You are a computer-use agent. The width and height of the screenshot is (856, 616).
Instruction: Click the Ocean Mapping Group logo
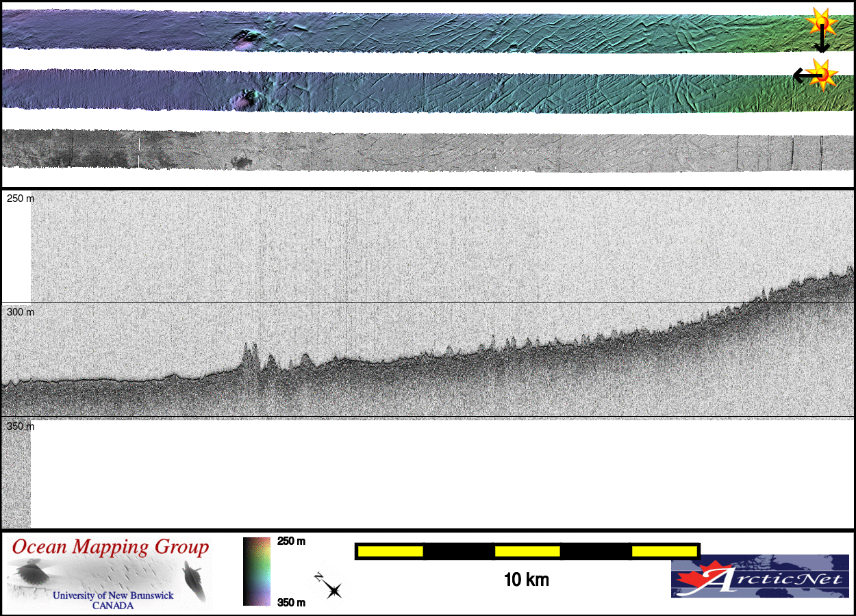[x=110, y=574]
